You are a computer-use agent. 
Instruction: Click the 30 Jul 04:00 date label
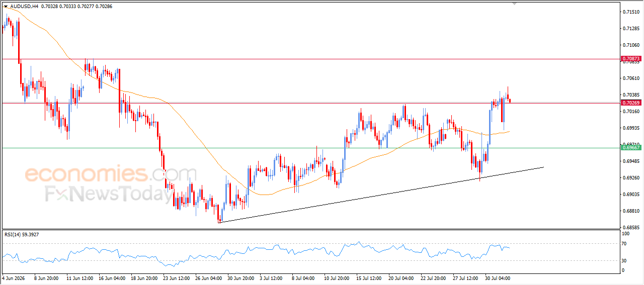(499, 277)
